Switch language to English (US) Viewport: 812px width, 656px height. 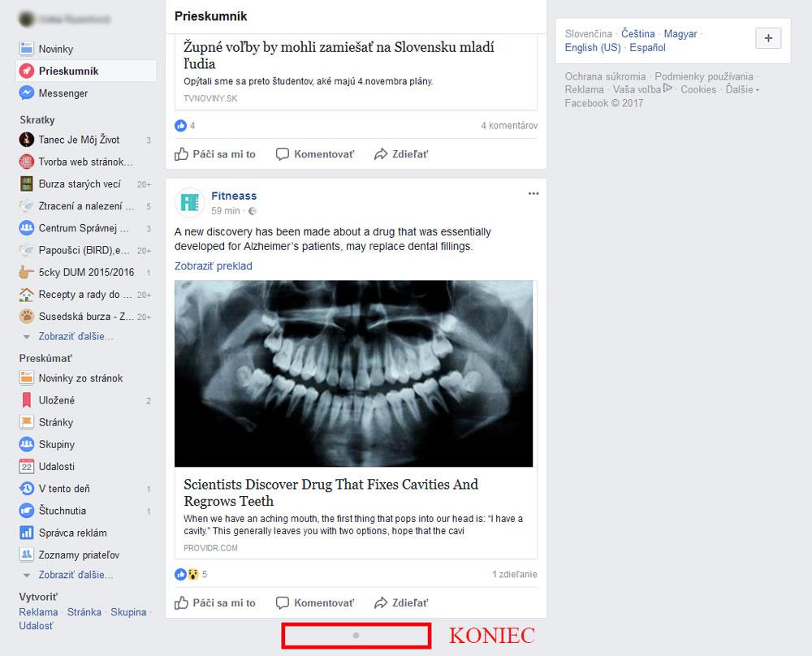tap(593, 48)
